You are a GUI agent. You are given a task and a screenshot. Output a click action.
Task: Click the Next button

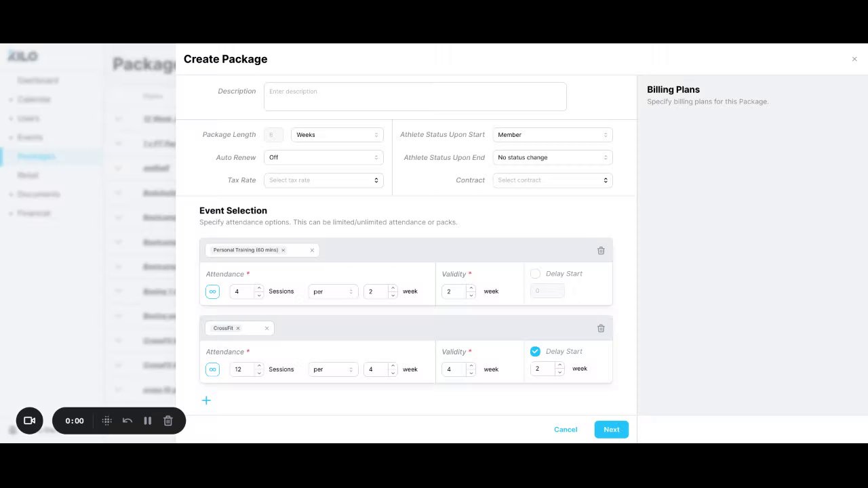[x=611, y=430]
